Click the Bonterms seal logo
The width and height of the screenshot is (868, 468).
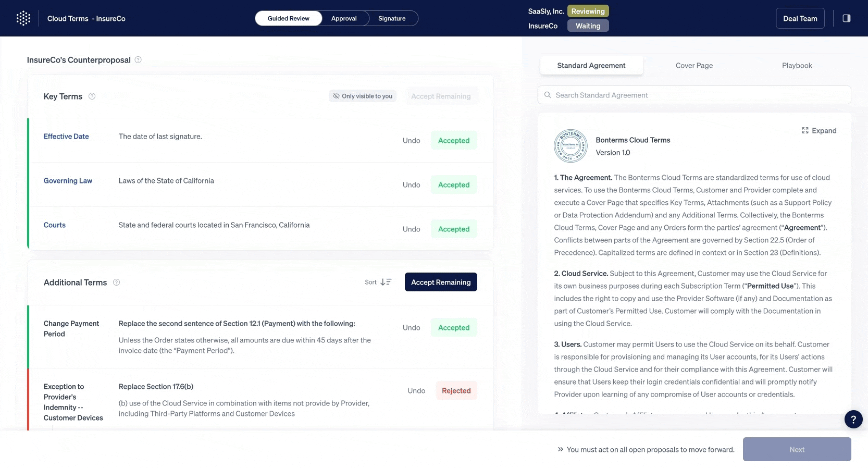(x=571, y=146)
